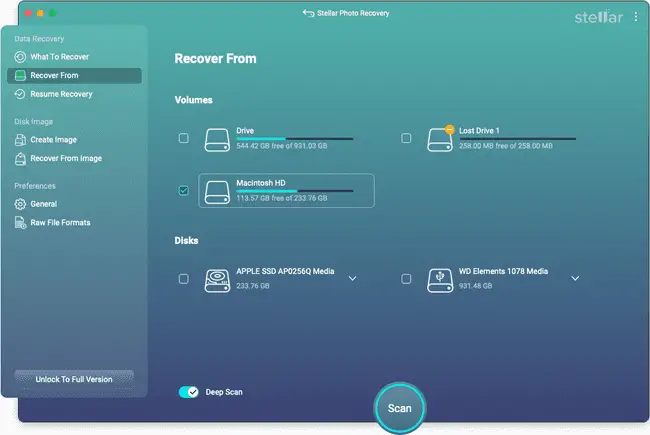
Task: Click the Deep Scan label
Action: [224, 392]
